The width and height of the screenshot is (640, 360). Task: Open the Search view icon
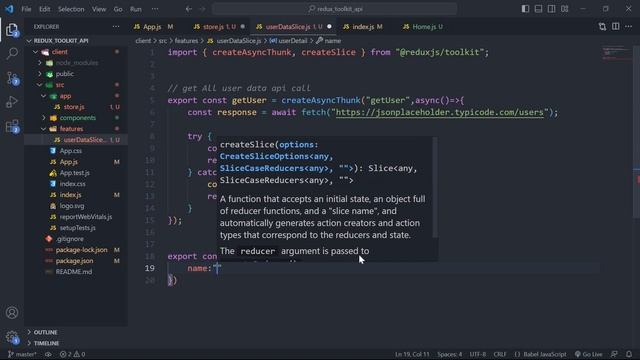pyautogui.click(x=12, y=53)
